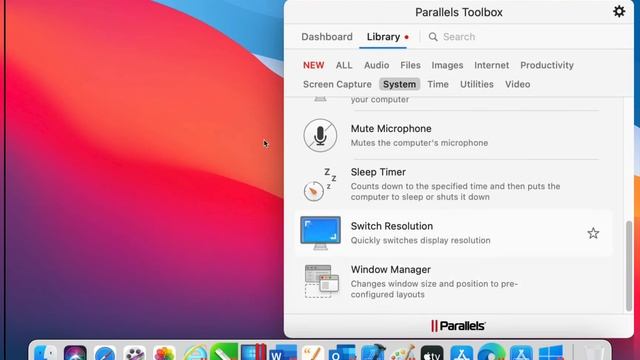Click 'Quickly switches display resolution' description

[x=420, y=240]
